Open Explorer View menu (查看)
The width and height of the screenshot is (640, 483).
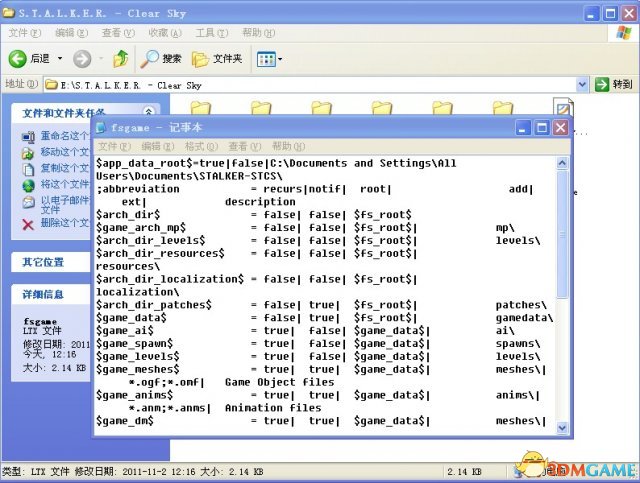[118, 33]
